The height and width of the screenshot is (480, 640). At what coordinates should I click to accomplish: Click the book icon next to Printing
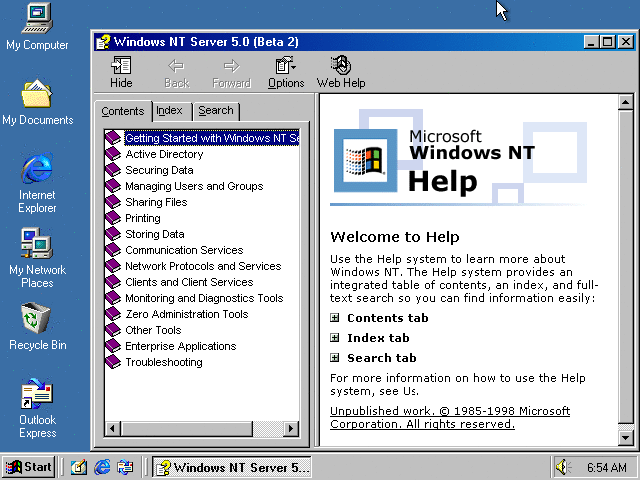click(113, 218)
